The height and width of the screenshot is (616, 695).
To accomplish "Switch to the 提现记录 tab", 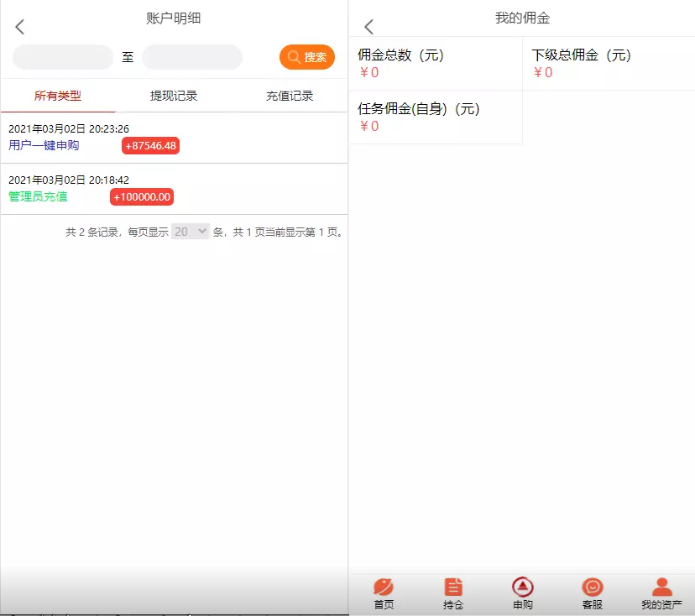I will (174, 96).
